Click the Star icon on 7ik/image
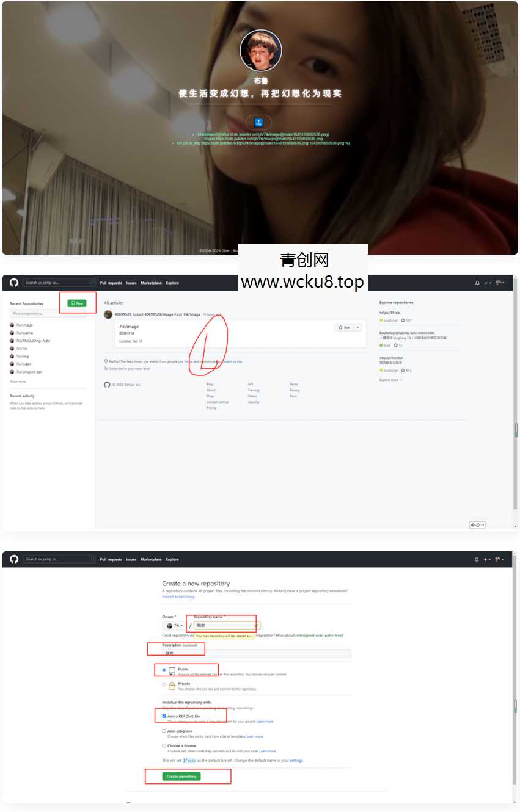Viewport: 520px width, 812px height. click(x=340, y=327)
